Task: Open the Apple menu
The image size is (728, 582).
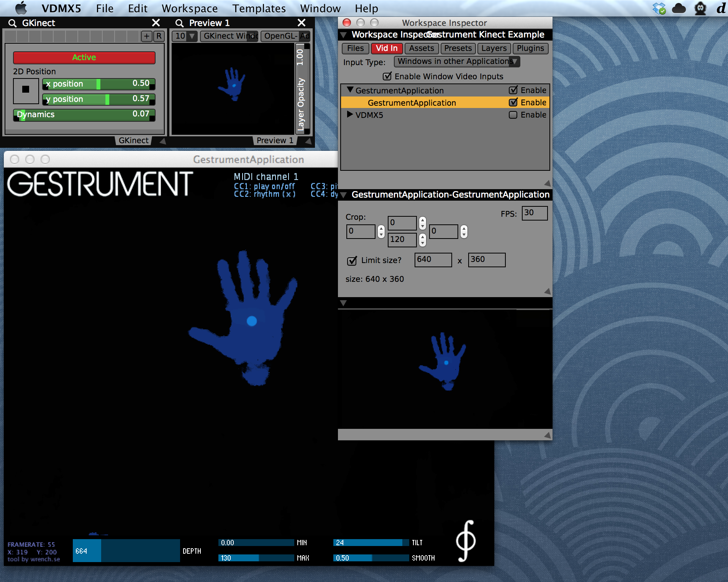Action: click(21, 8)
